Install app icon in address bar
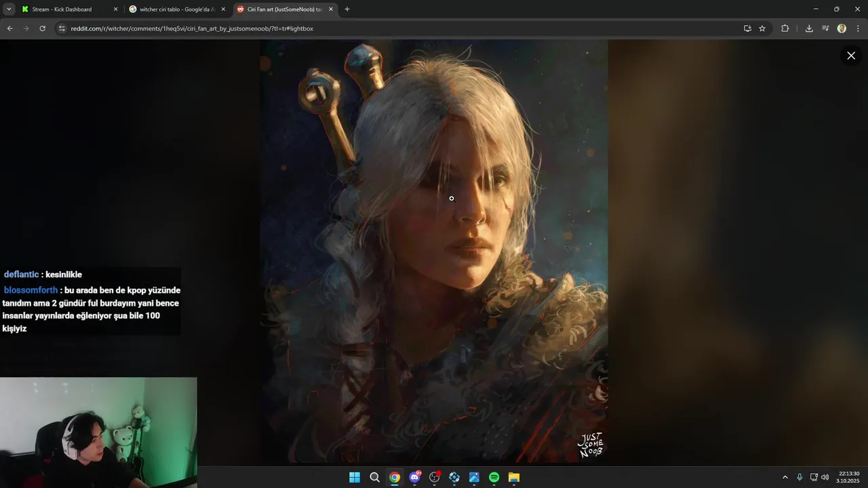 click(747, 28)
